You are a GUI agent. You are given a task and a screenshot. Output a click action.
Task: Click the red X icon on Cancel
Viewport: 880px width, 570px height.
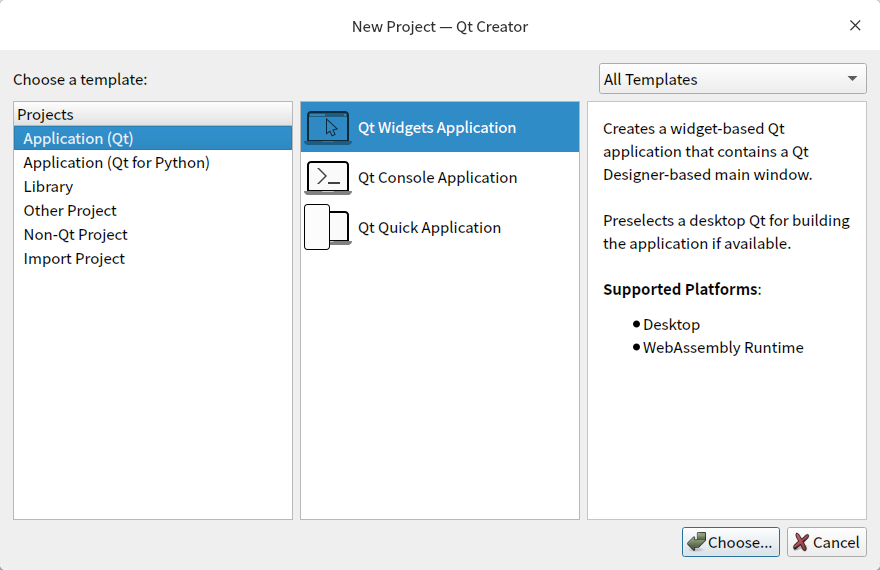click(x=801, y=542)
